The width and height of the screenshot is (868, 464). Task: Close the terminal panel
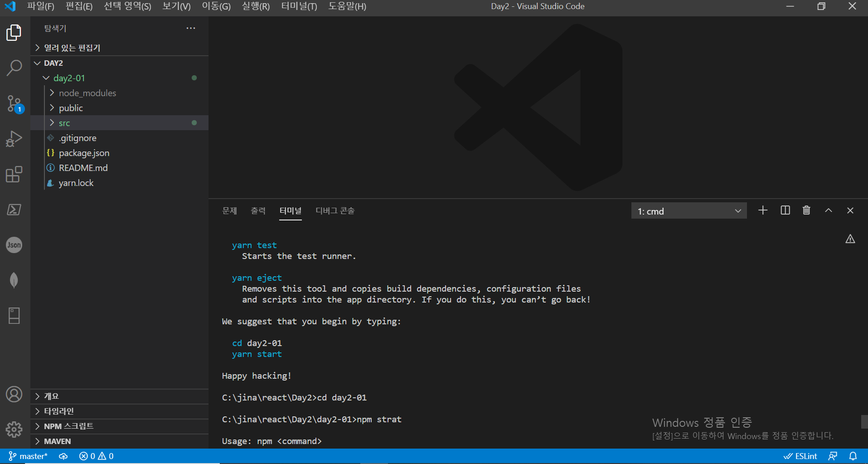[850, 210]
